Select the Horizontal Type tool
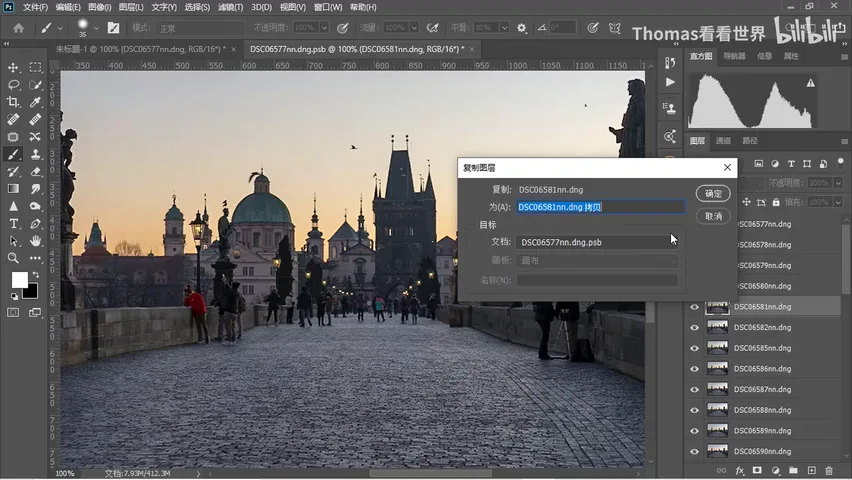Image resolution: width=852 pixels, height=480 pixels. pyautogui.click(x=13, y=223)
